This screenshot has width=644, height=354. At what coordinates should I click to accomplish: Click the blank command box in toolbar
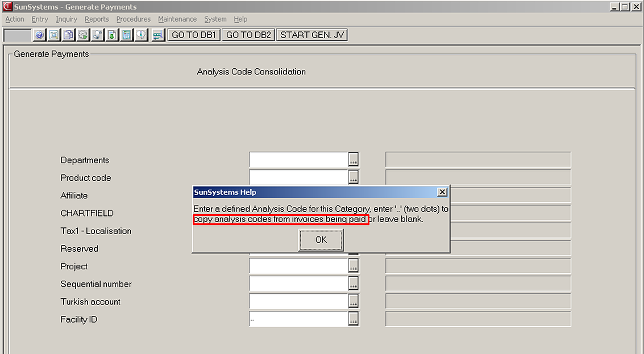click(17, 35)
